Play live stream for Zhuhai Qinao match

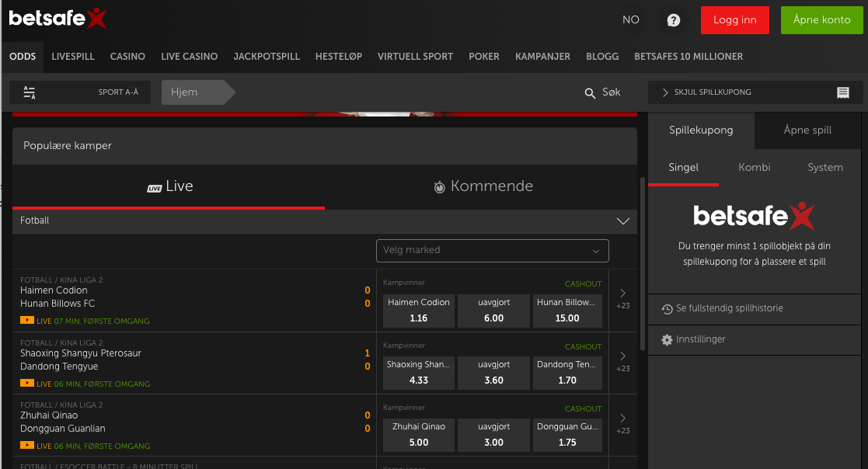tap(26, 445)
